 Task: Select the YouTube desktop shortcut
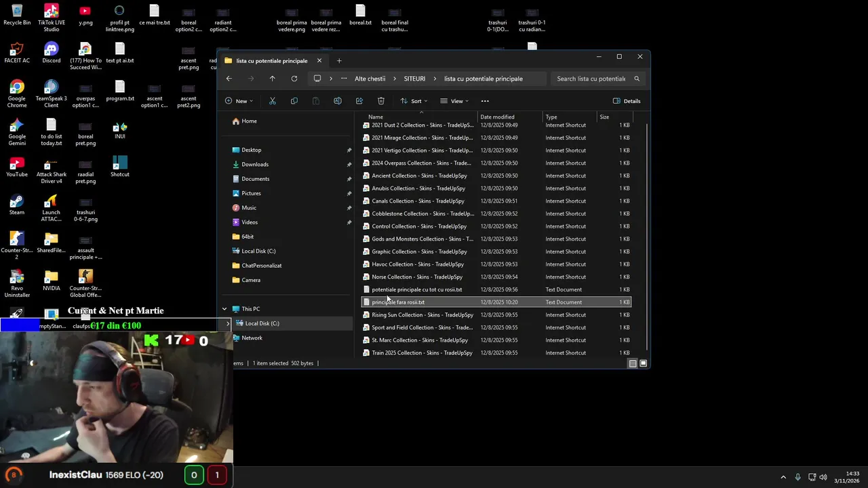pos(17,167)
